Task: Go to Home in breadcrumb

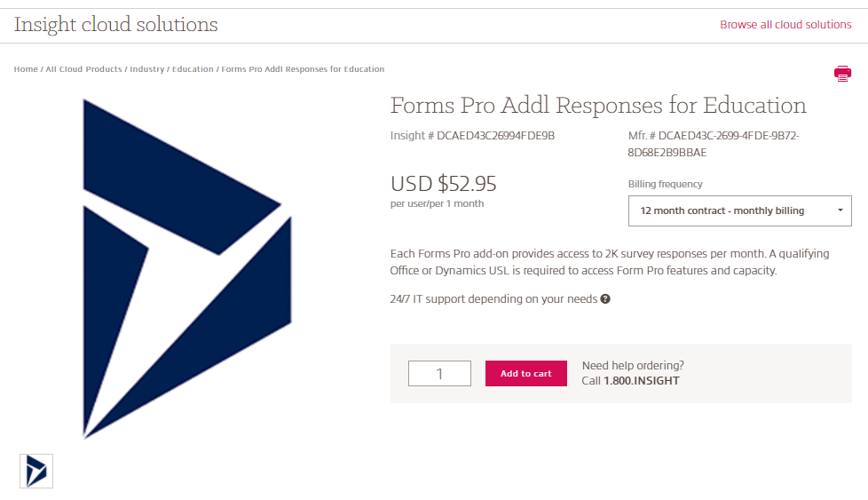Action: pos(26,69)
